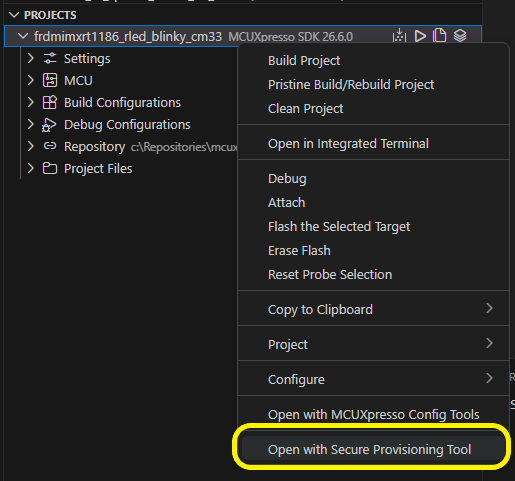Image resolution: width=515 pixels, height=481 pixels.
Task: Open the Copy to Clipboard submenu
Action: click(x=374, y=310)
